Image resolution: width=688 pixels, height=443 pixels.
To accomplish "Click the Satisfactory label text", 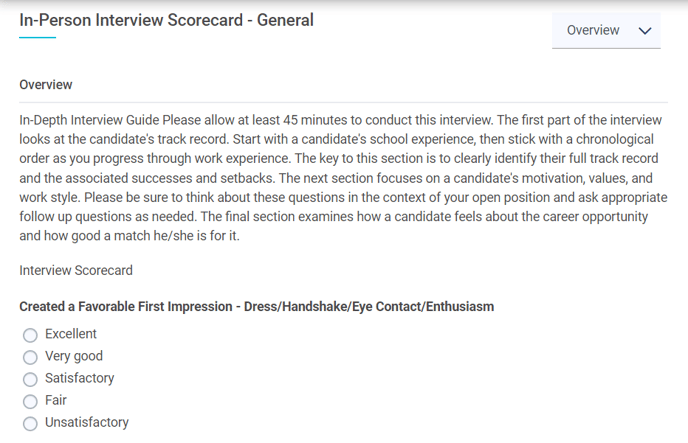I will pos(80,378).
